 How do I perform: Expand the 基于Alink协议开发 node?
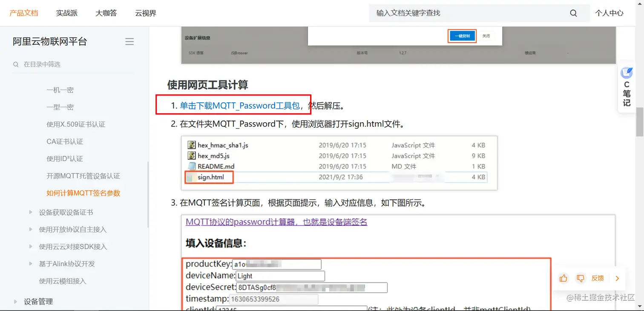[31, 264]
